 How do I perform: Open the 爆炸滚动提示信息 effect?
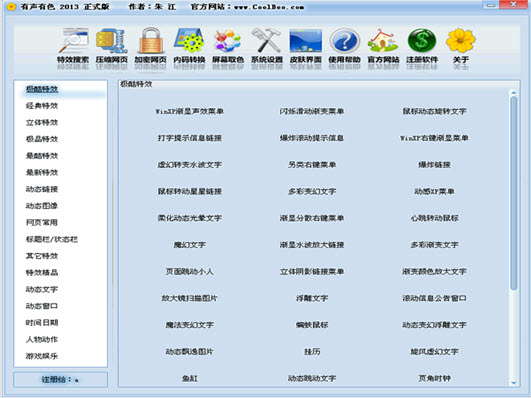coord(312,138)
